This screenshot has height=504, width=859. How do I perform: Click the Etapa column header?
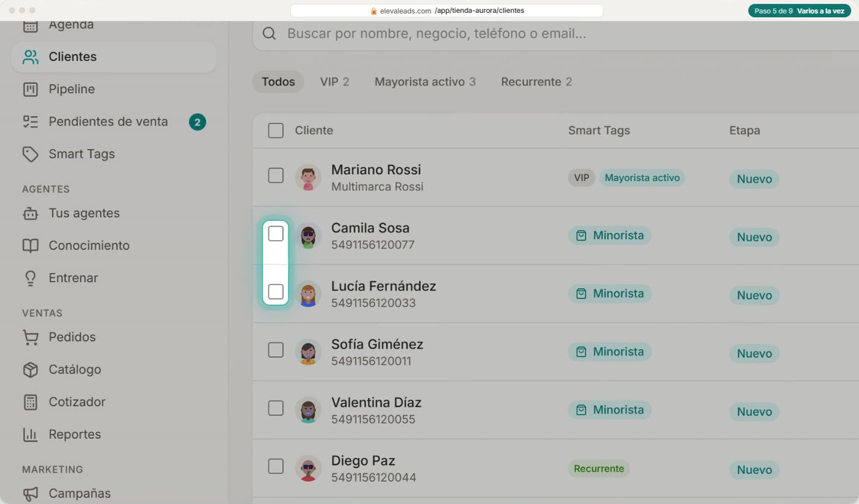coord(745,131)
